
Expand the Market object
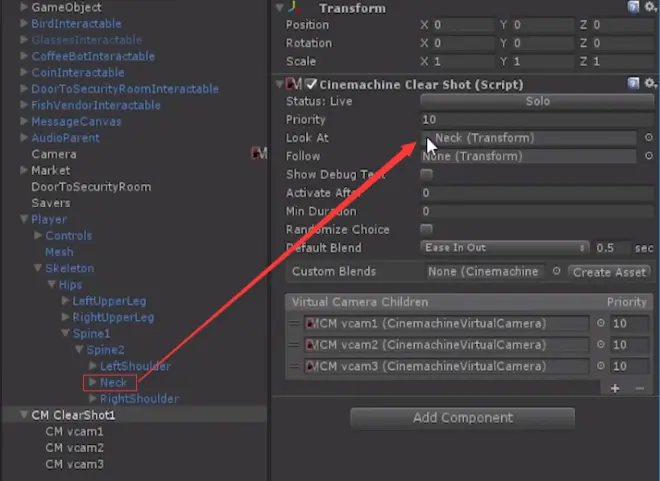click(24, 170)
